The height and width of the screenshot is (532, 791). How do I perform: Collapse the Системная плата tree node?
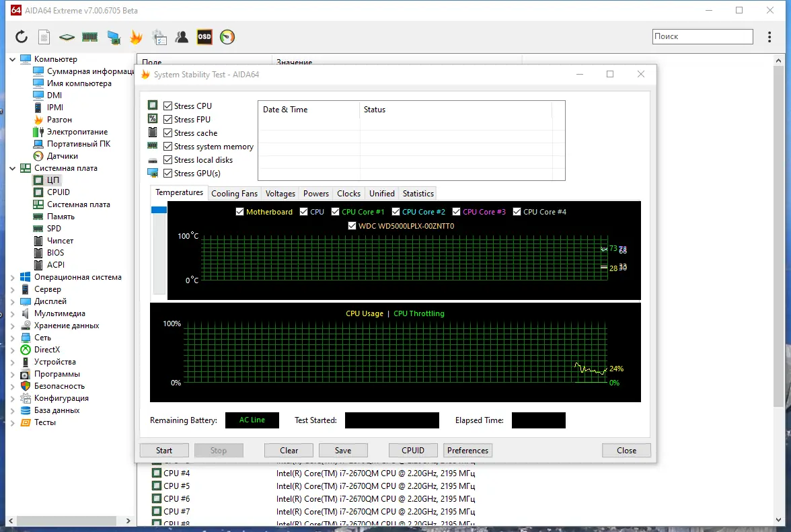point(13,168)
